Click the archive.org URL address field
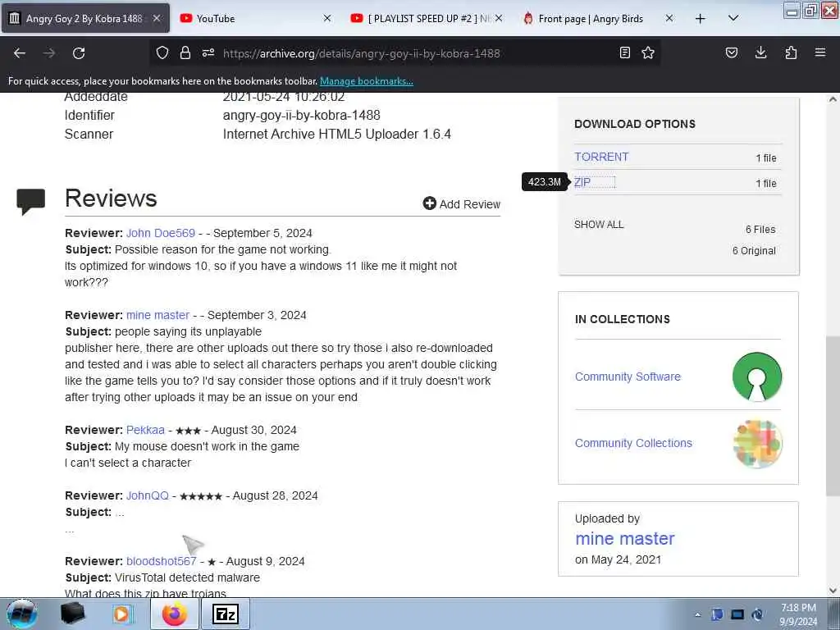The image size is (840, 630). 362,53
